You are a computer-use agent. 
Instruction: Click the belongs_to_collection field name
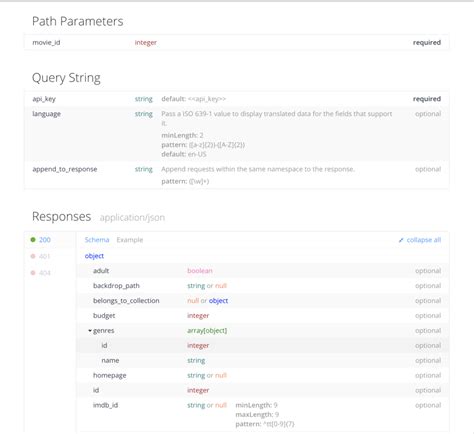126,301
